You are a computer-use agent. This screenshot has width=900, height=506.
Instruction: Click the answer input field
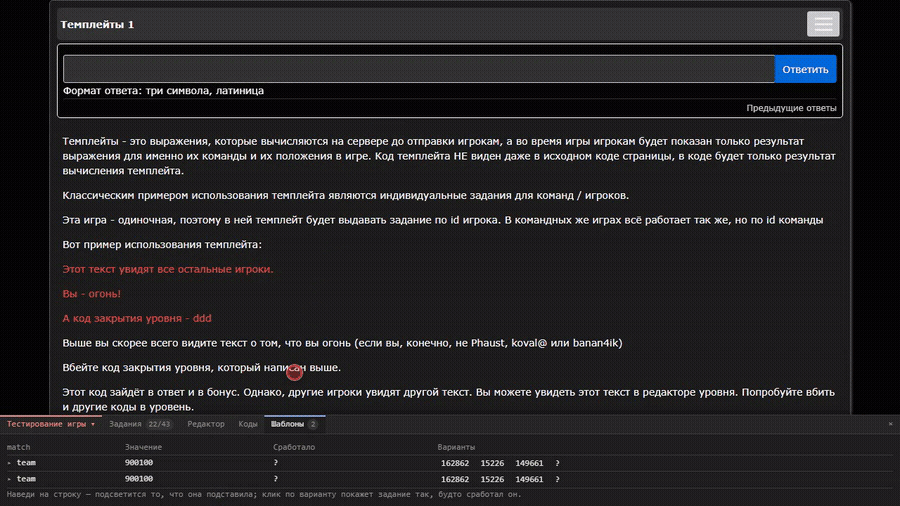418,69
